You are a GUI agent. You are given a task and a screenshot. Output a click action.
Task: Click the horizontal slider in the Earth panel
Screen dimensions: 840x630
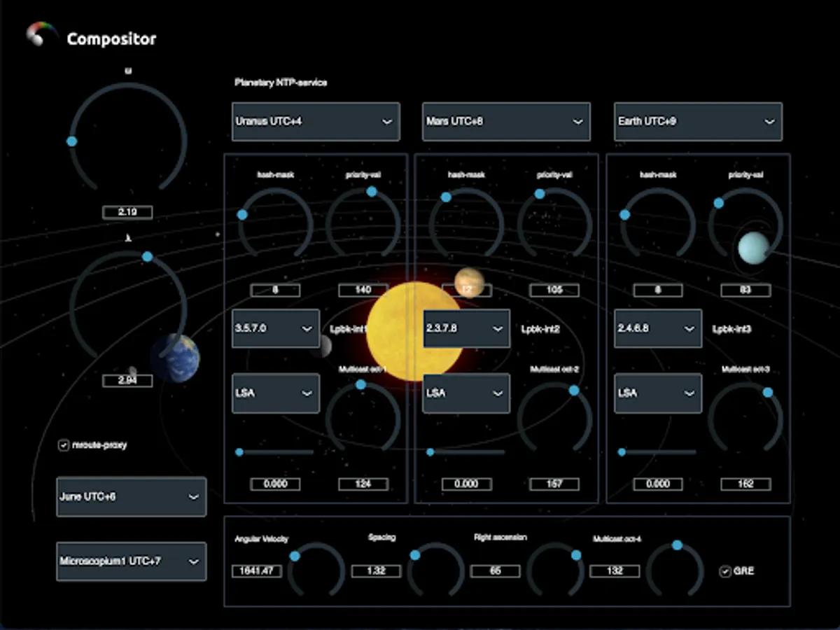tap(658, 452)
